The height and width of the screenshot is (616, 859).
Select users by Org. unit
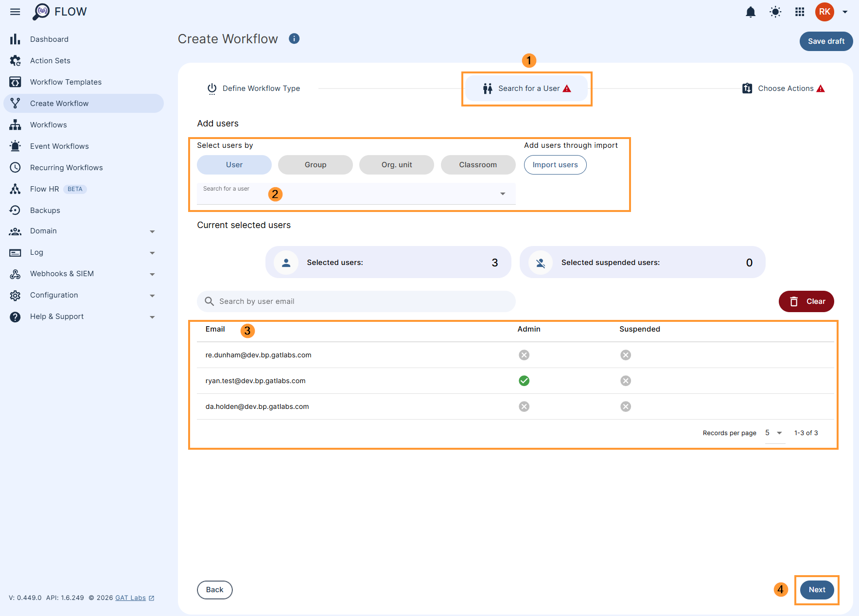(397, 165)
